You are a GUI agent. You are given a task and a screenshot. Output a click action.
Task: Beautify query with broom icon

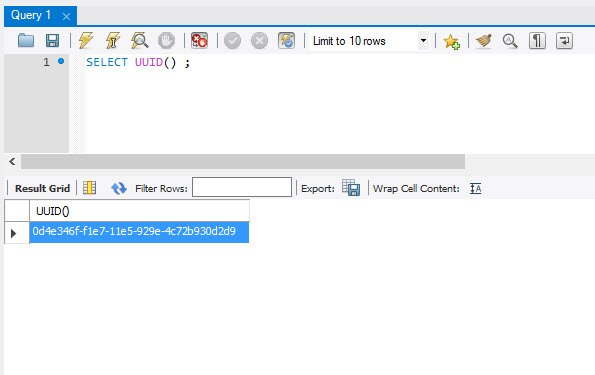pyautogui.click(x=484, y=41)
